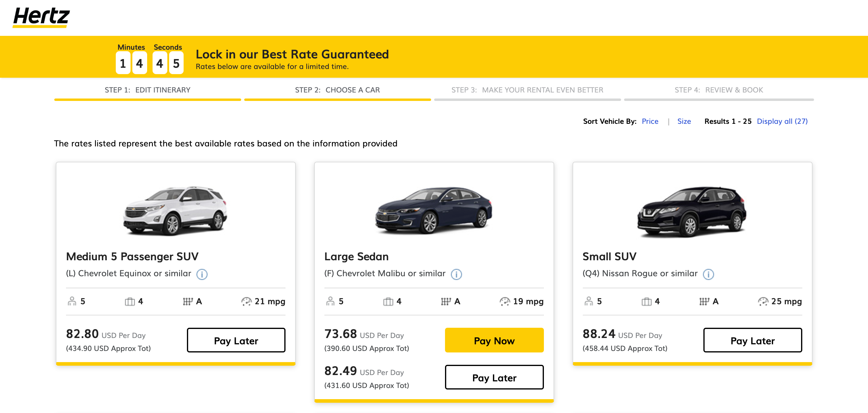Open Step 4 Review & Book
The image size is (868, 413).
718,90
